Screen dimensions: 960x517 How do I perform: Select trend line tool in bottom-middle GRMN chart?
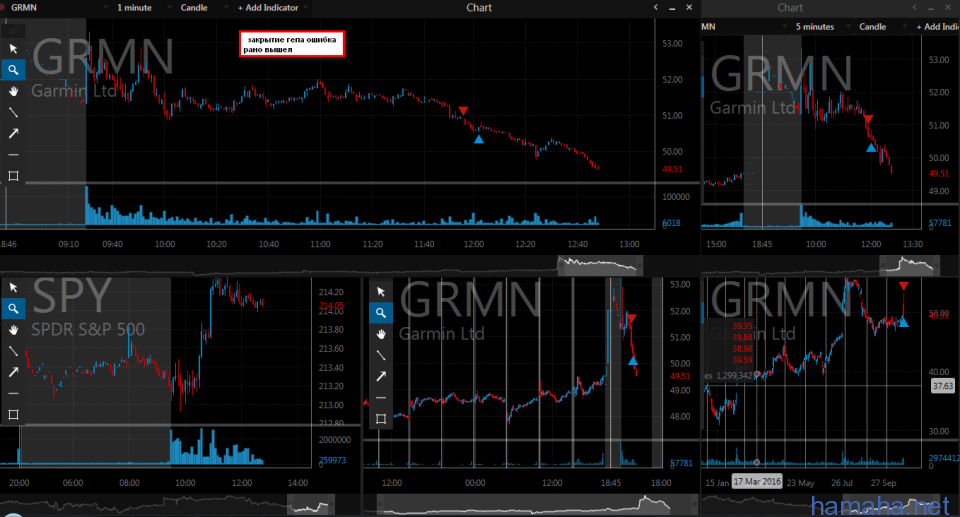coord(381,355)
